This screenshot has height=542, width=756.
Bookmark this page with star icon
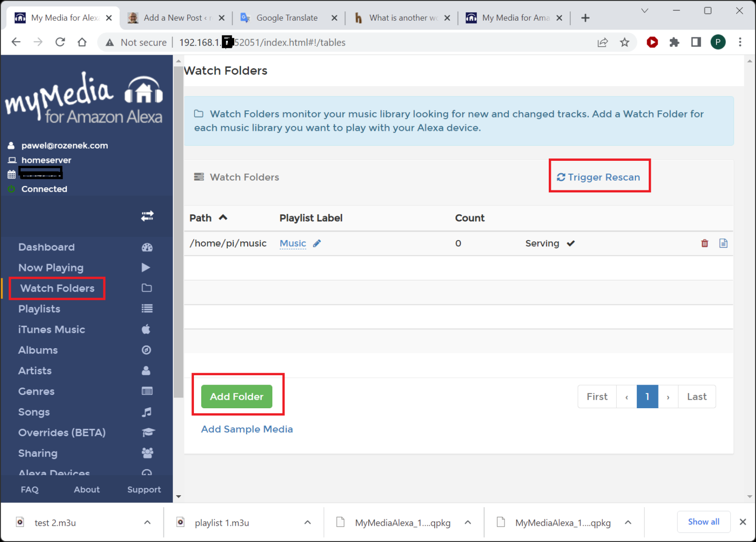(x=625, y=42)
